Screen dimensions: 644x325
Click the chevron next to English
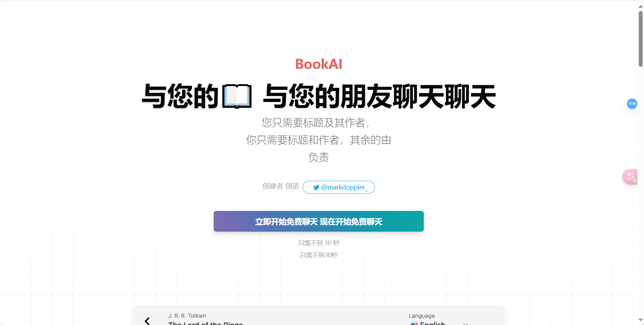click(x=466, y=324)
